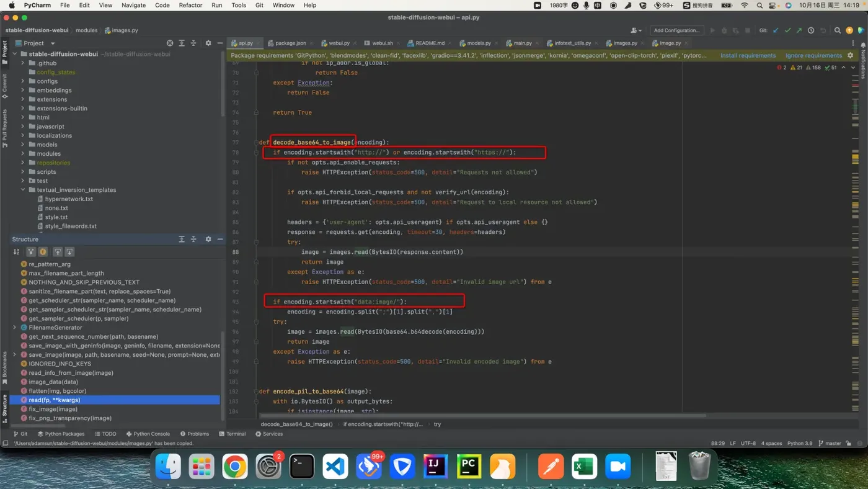
Task: Open Structure panel gear options
Action: pos(208,239)
